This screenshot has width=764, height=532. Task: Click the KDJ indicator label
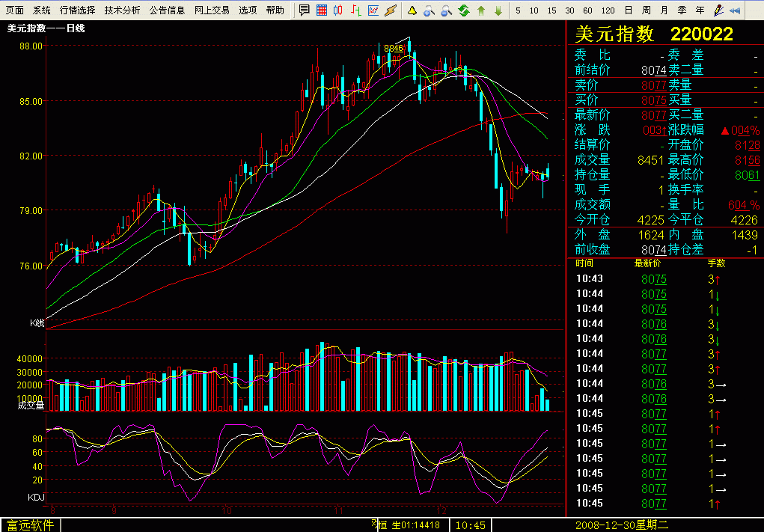[36, 498]
